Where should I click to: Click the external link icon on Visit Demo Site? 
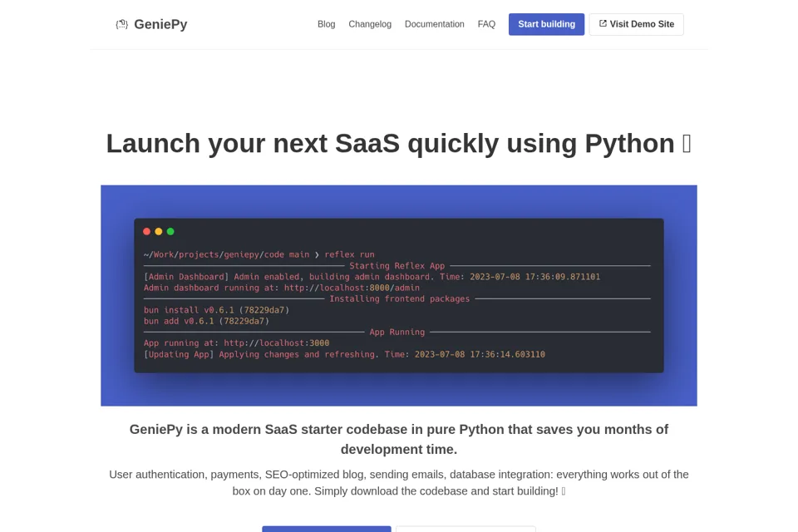[x=603, y=23]
